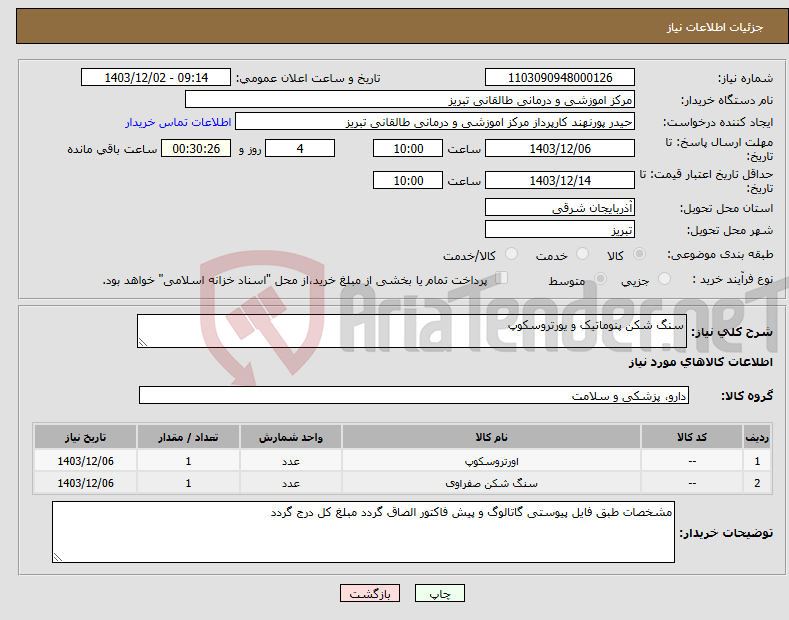
Task: Click the remaining days field showing 4
Action: click(300, 148)
